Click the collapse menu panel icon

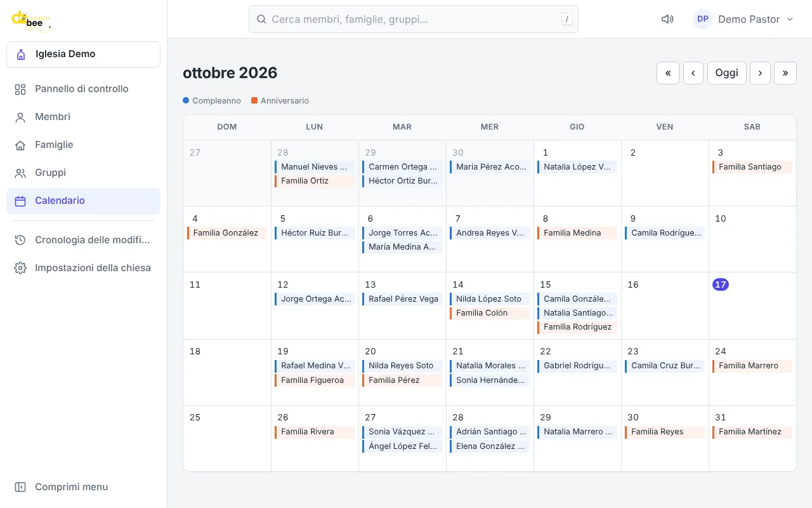(20, 487)
